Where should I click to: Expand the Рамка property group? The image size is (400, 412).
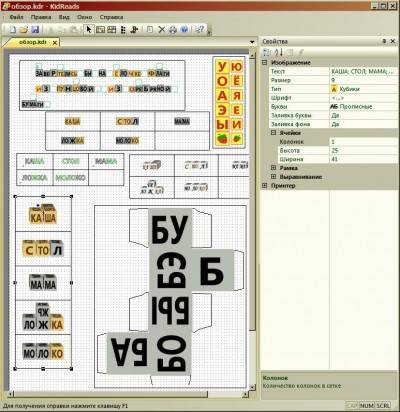click(x=273, y=168)
